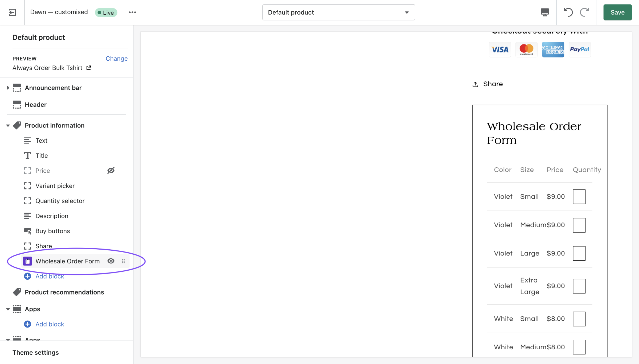The width and height of the screenshot is (639, 364).
Task: Click quantity field for Violet Large
Action: click(579, 253)
